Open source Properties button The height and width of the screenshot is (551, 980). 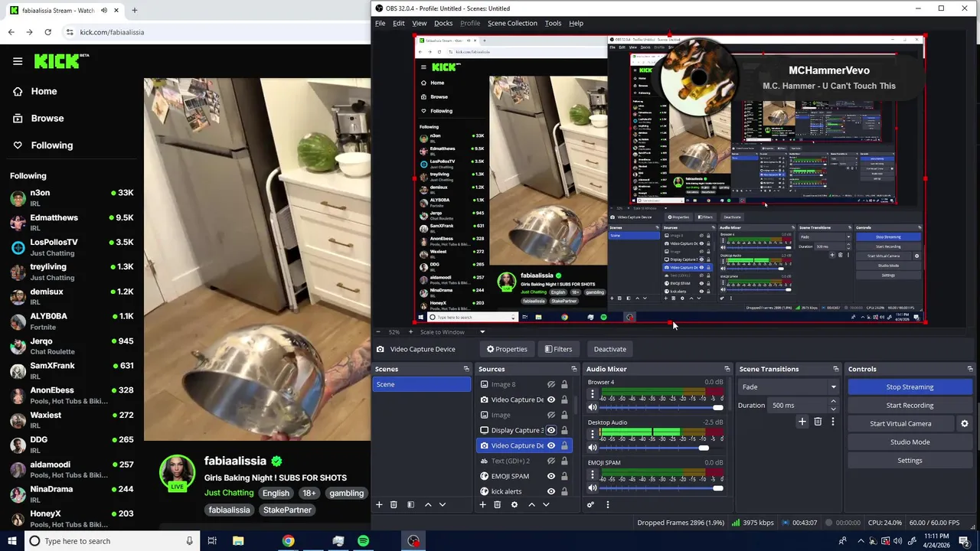tap(507, 350)
